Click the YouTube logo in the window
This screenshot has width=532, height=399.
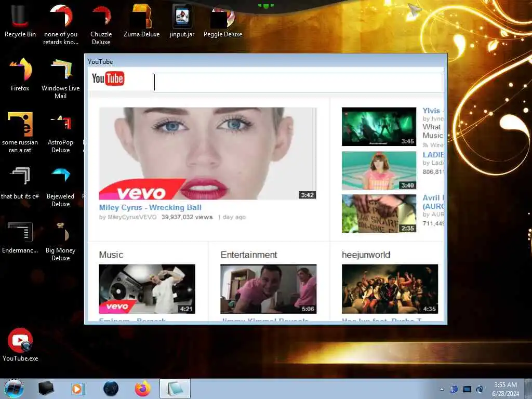[108, 78]
